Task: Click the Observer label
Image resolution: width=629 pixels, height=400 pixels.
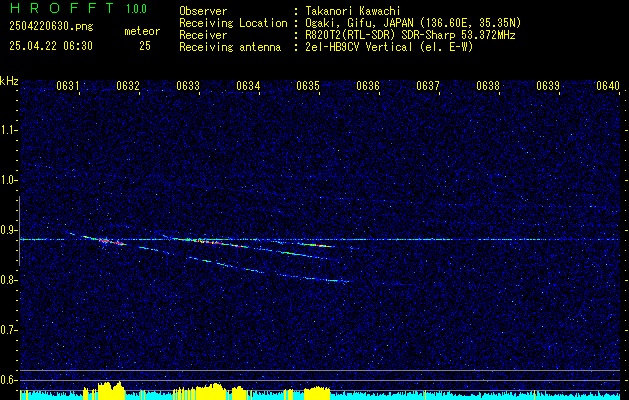Action: (x=203, y=11)
